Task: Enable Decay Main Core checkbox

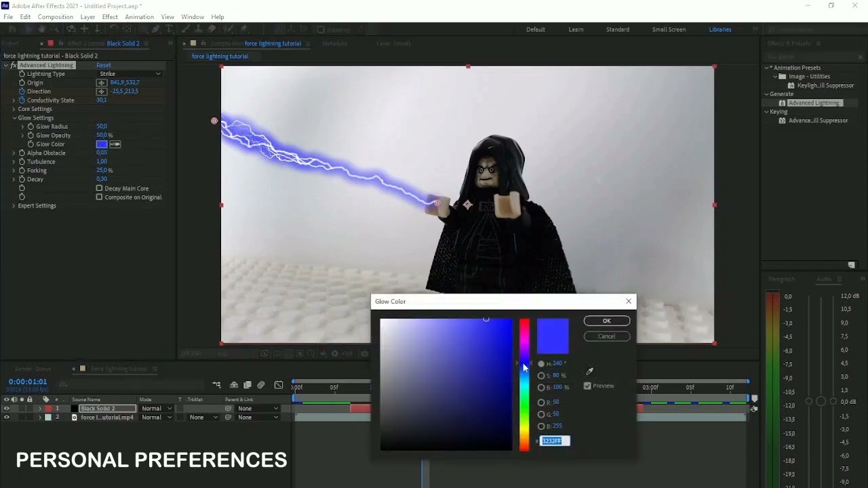Action: point(99,188)
